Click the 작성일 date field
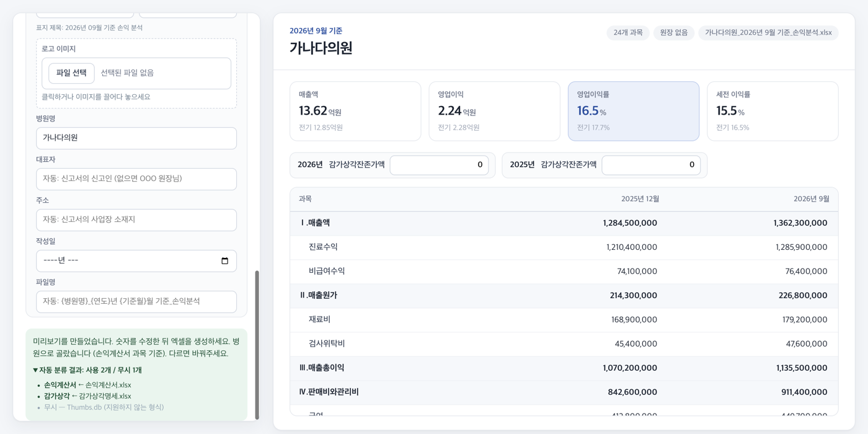This screenshot has height=434, width=868. tap(136, 261)
